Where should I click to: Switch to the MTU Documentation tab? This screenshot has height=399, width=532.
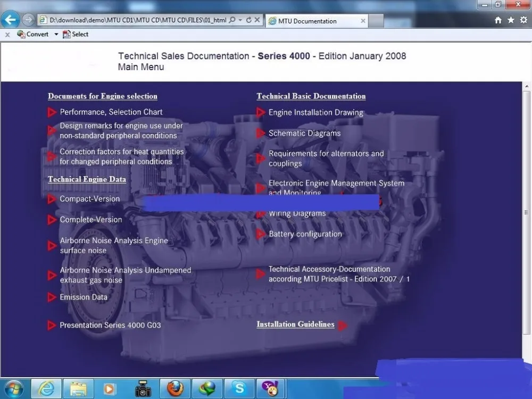tap(316, 21)
